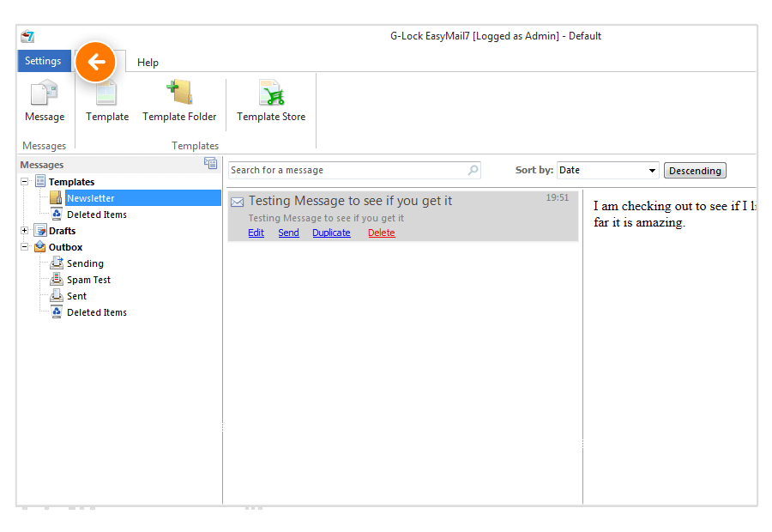Open the Outbox folder

click(x=65, y=247)
